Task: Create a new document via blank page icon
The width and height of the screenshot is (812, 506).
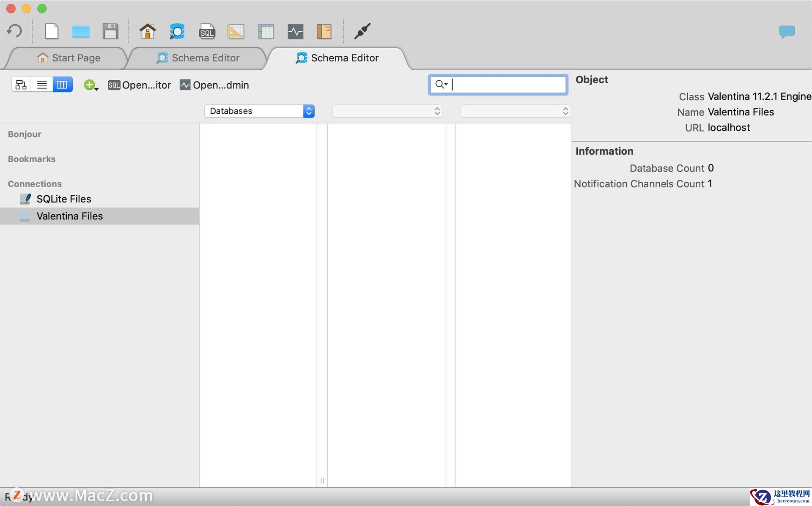Action: (52, 31)
